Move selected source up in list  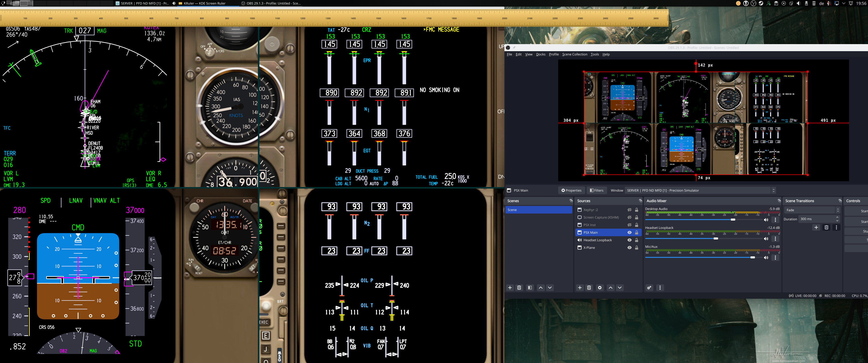(x=610, y=288)
